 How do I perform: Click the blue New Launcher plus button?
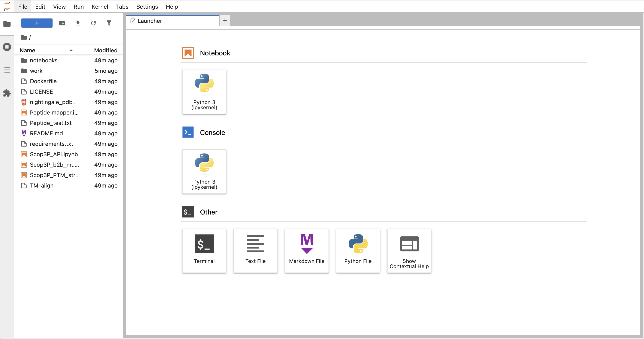[37, 23]
